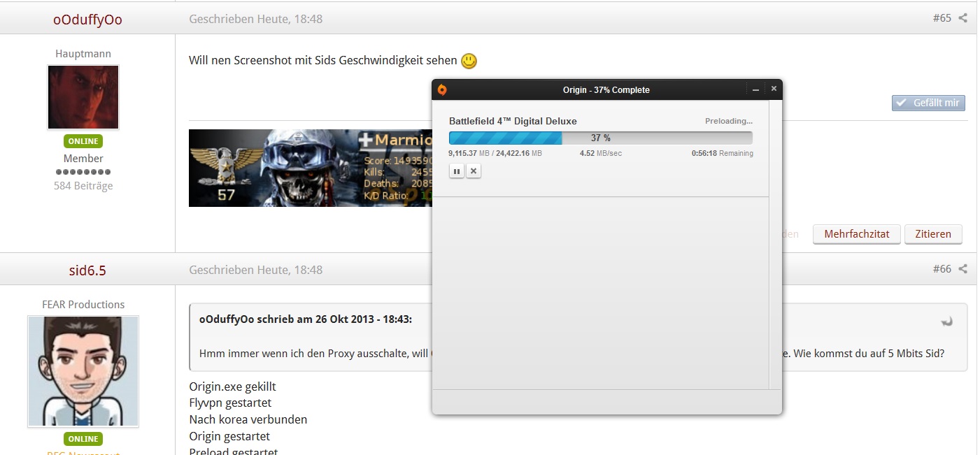This screenshot has height=455, width=980.
Task: Click the reputation dots under Member
Action: [83, 172]
